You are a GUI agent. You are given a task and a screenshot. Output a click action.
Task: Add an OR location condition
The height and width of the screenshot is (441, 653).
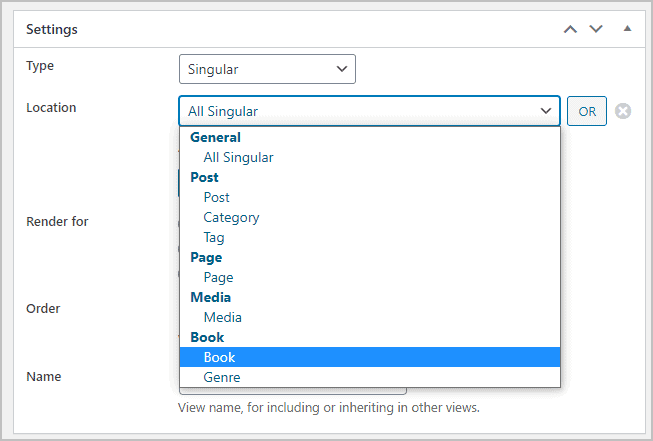coord(587,111)
